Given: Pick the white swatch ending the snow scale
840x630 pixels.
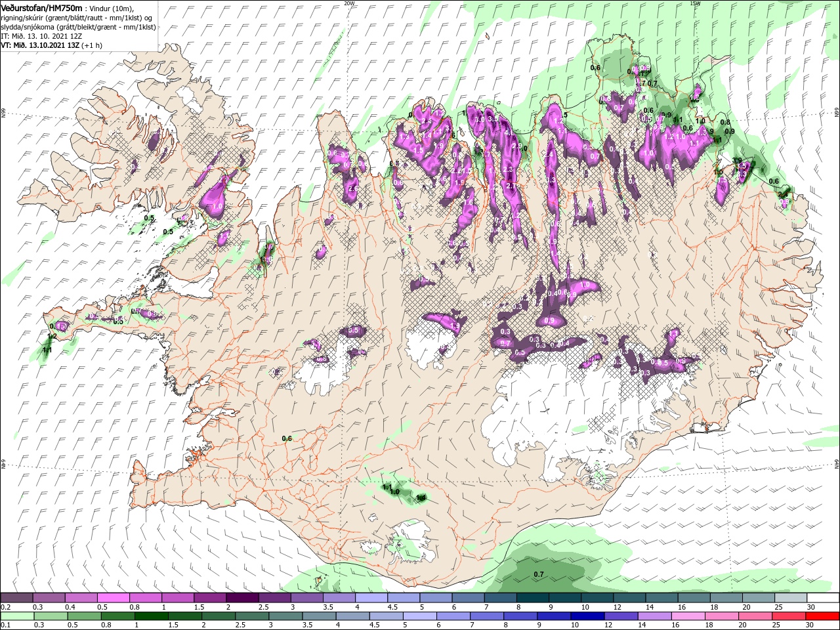Looking at the screenshot, I should (x=823, y=598).
